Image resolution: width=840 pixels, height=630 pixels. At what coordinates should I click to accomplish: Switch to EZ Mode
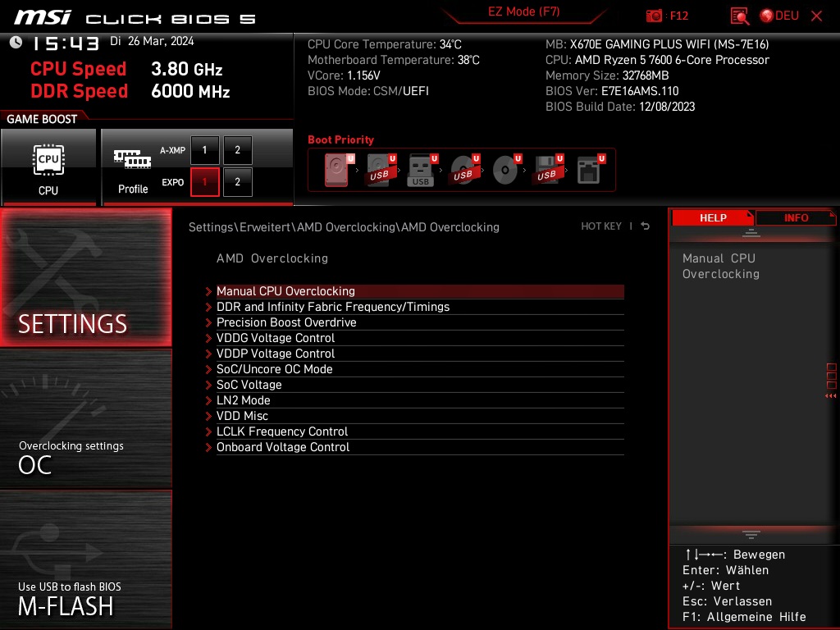tap(523, 12)
